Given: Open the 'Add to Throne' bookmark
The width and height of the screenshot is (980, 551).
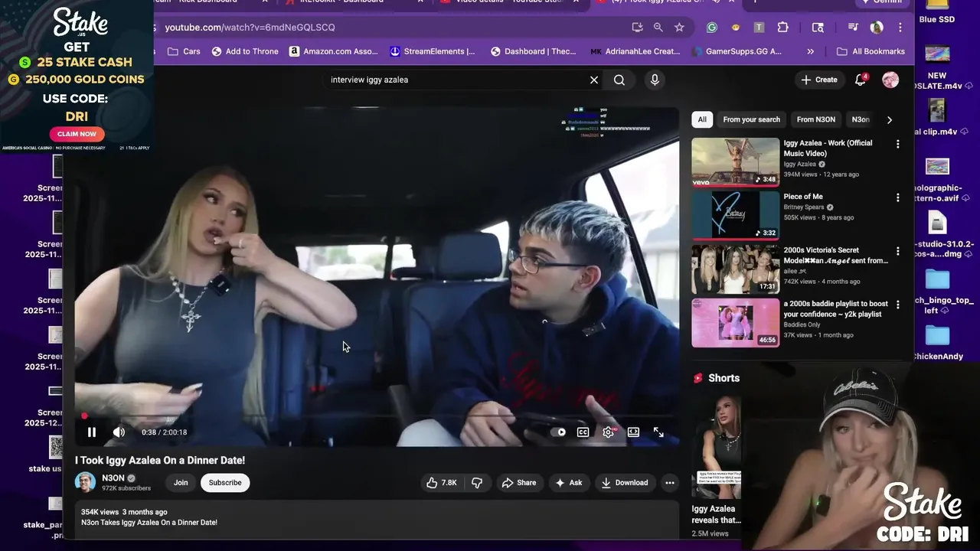Looking at the screenshot, I should tap(245, 51).
